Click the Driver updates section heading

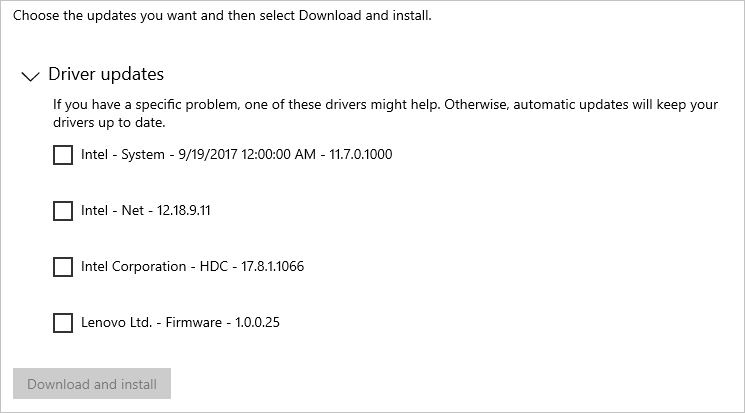point(106,75)
